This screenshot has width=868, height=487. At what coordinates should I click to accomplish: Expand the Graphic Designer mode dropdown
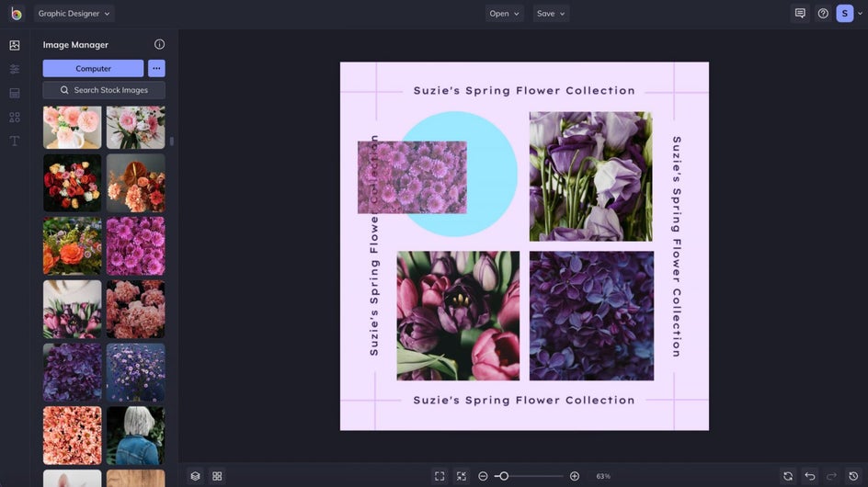coord(74,13)
